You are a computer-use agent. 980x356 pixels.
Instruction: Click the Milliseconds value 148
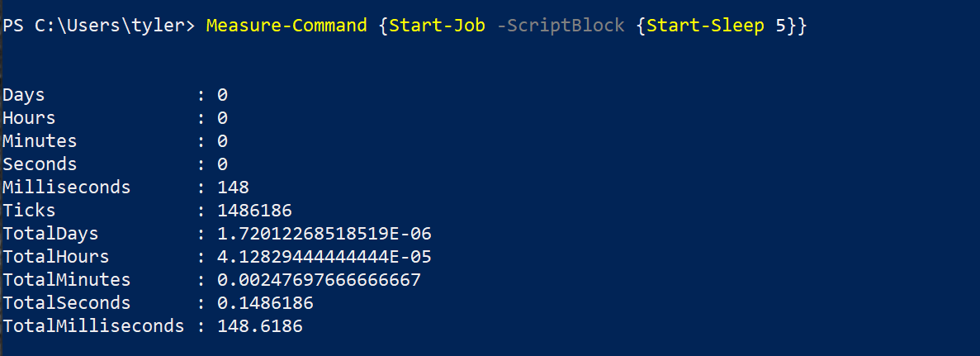pos(233,187)
